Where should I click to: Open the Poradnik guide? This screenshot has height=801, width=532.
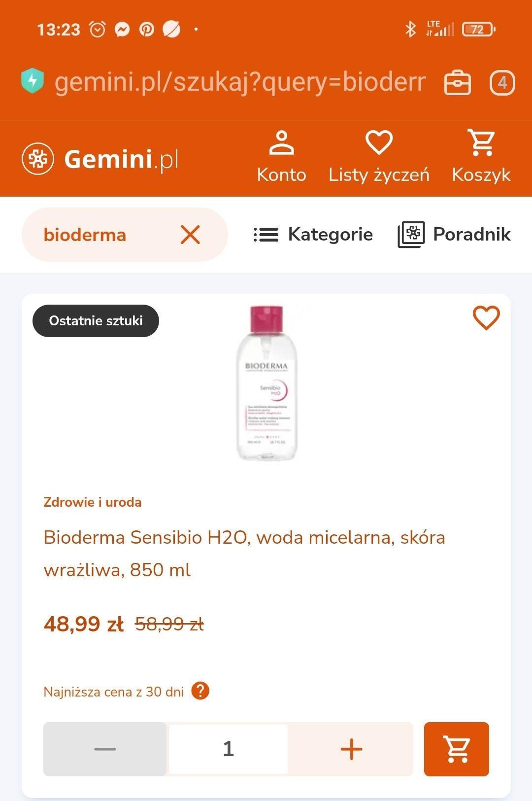pyautogui.click(x=454, y=235)
